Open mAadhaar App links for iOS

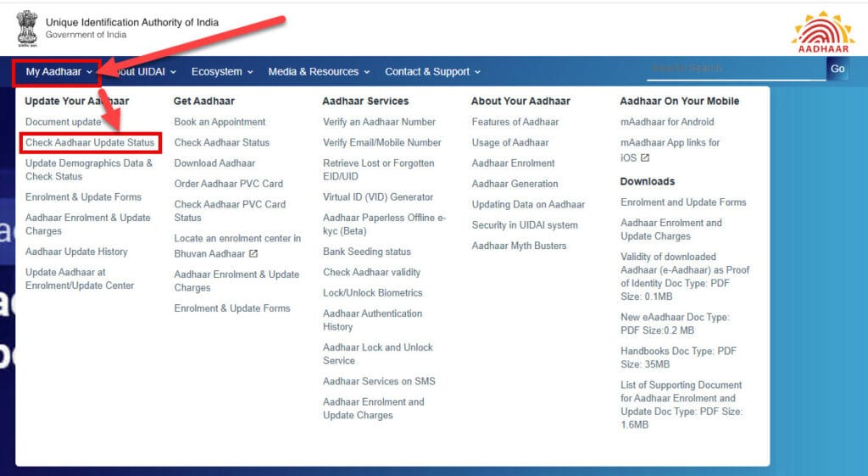click(x=670, y=150)
